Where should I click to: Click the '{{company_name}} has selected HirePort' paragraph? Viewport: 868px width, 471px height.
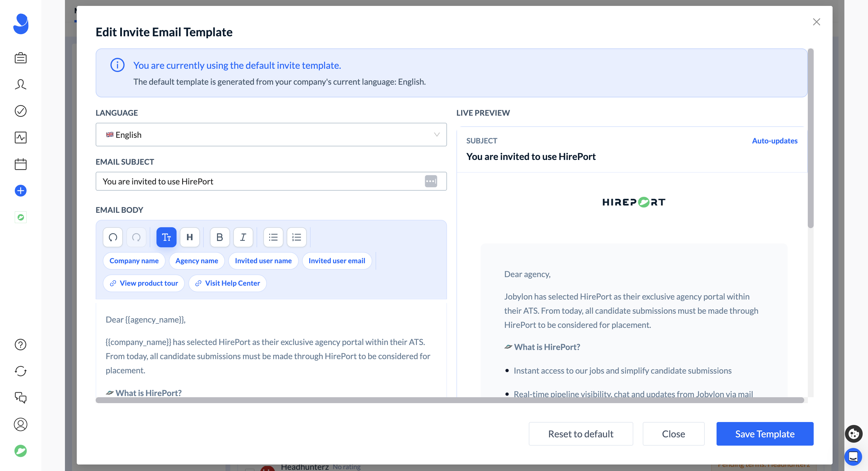point(268,356)
